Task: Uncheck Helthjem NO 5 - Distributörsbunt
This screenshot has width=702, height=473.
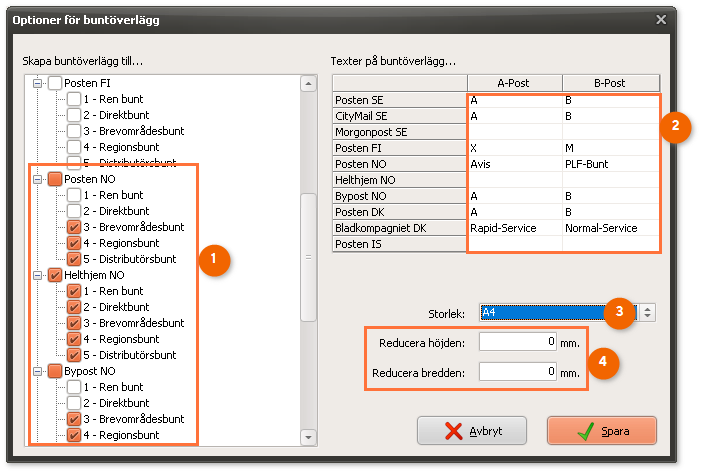Action: [x=74, y=355]
